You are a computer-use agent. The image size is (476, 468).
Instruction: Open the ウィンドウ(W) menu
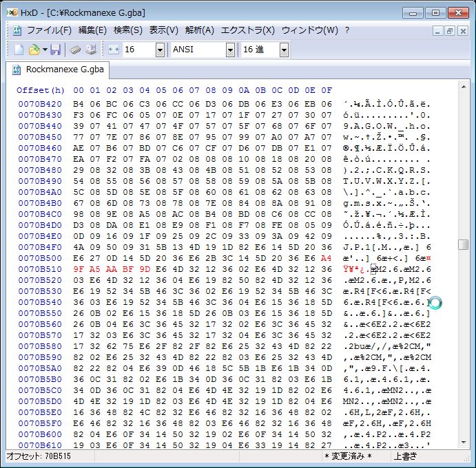tap(310, 30)
